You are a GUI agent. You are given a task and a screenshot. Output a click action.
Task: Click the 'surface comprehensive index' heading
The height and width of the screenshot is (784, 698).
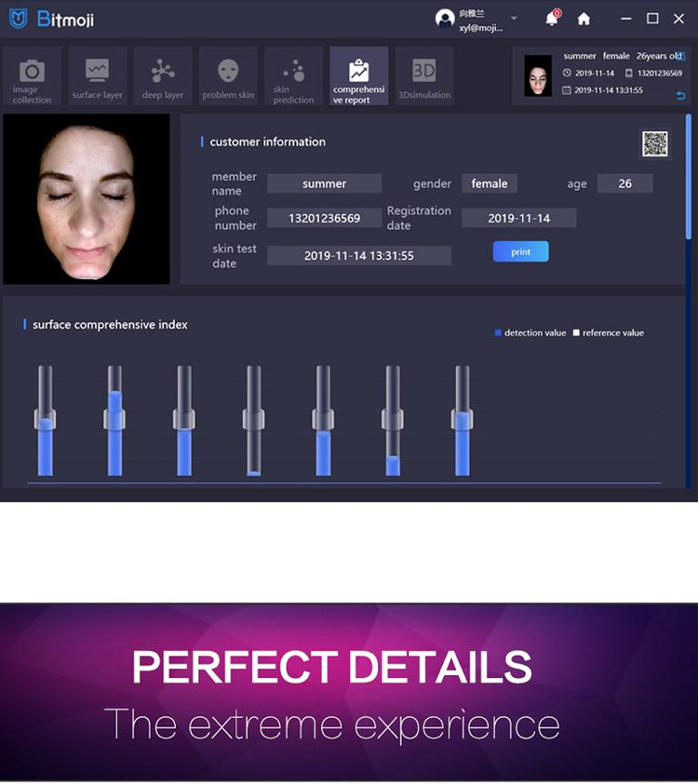(110, 325)
